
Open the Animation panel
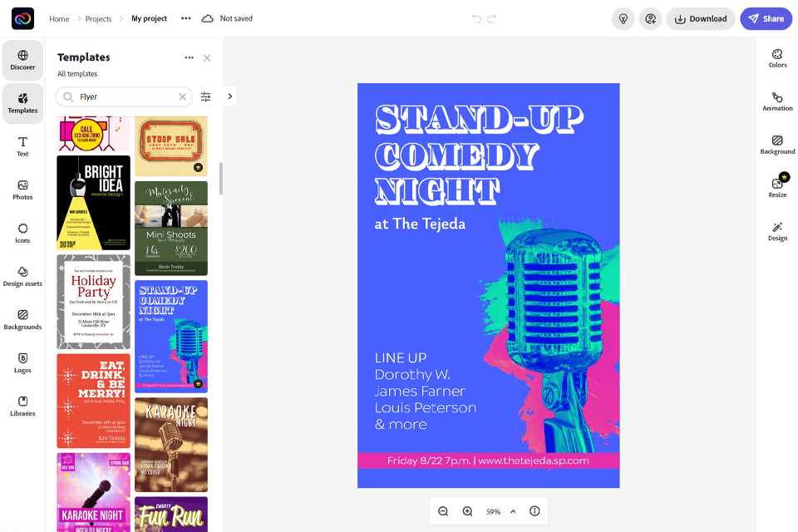[x=777, y=101]
